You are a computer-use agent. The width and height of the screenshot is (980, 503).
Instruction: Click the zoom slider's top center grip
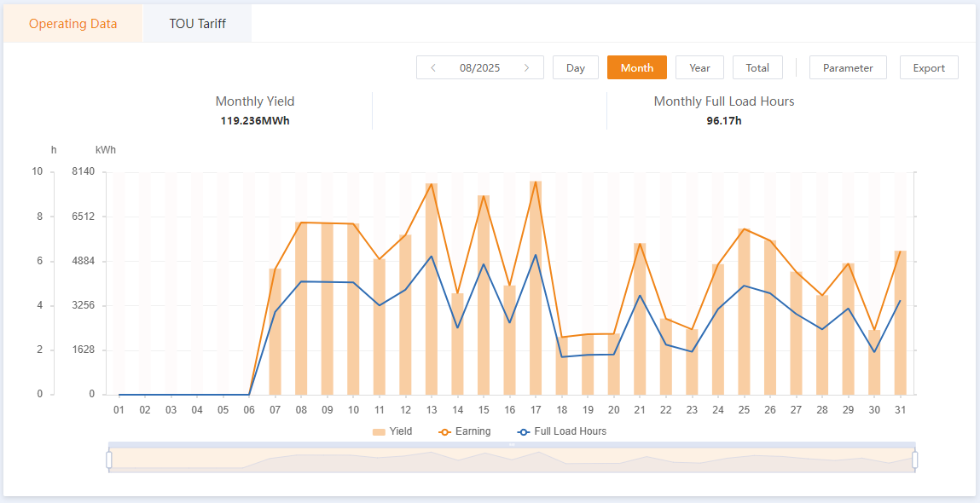coord(512,445)
